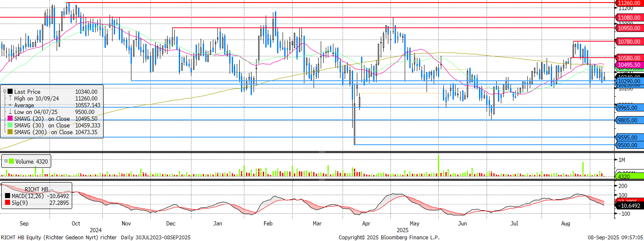
Task: Select the 10780.00 red price level tag
Action: coord(630,41)
